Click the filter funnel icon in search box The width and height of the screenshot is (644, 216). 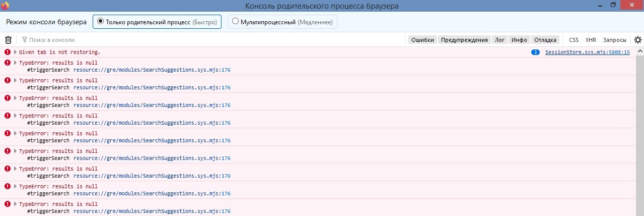click(x=24, y=40)
